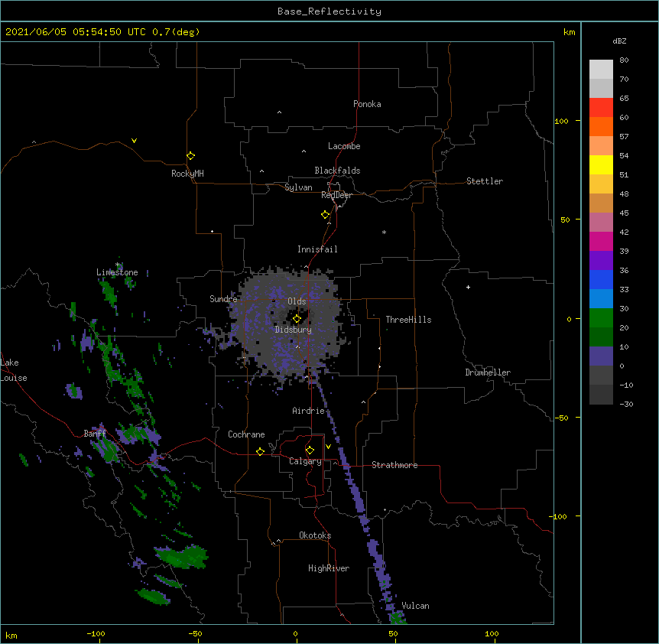
Task: Click the green echo cell beside Vulcan
Action: click(398, 618)
